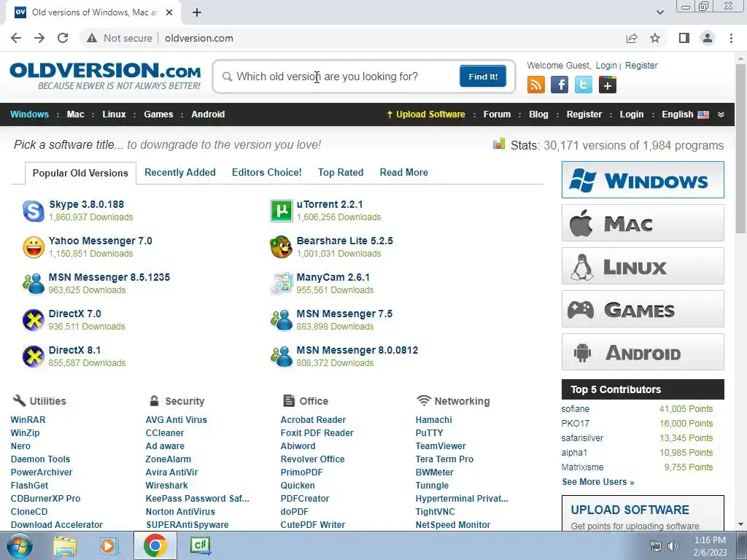Open the See More Users link
Viewport: 747px width, 560px height.
tap(598, 482)
